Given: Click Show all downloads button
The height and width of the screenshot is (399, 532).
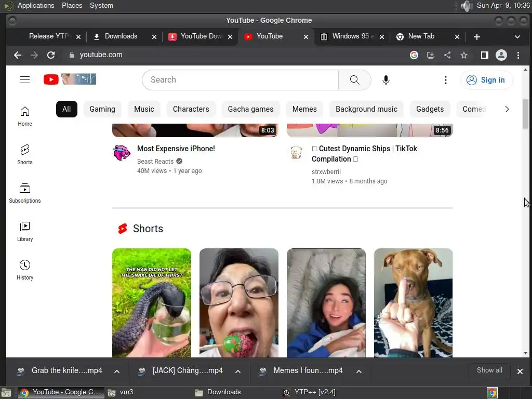Looking at the screenshot, I should tap(489, 370).
